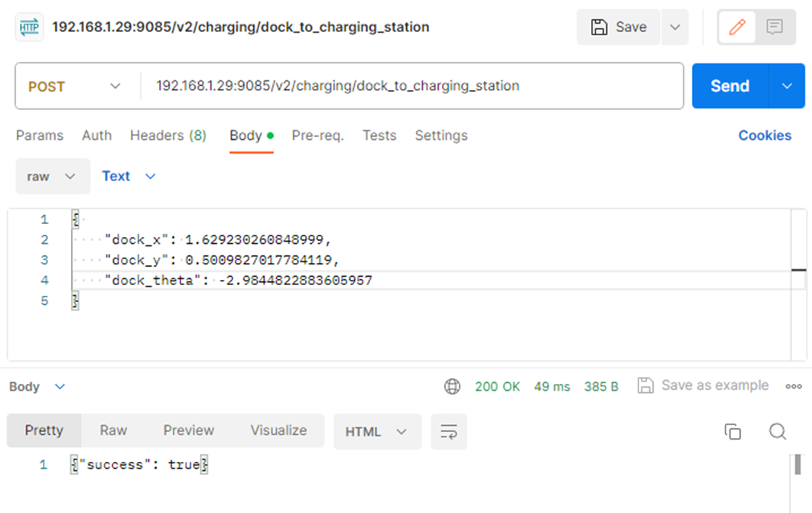Open the Save options dropdown arrow

(674, 28)
